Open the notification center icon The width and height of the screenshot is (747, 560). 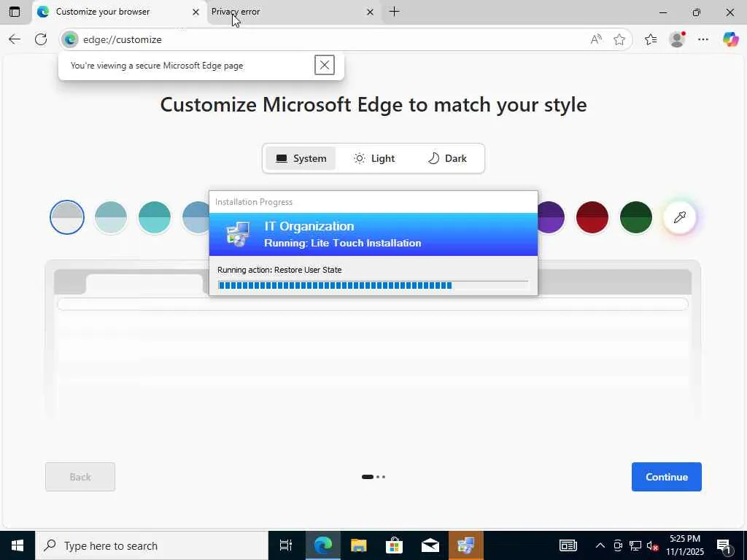pyautogui.click(x=724, y=545)
